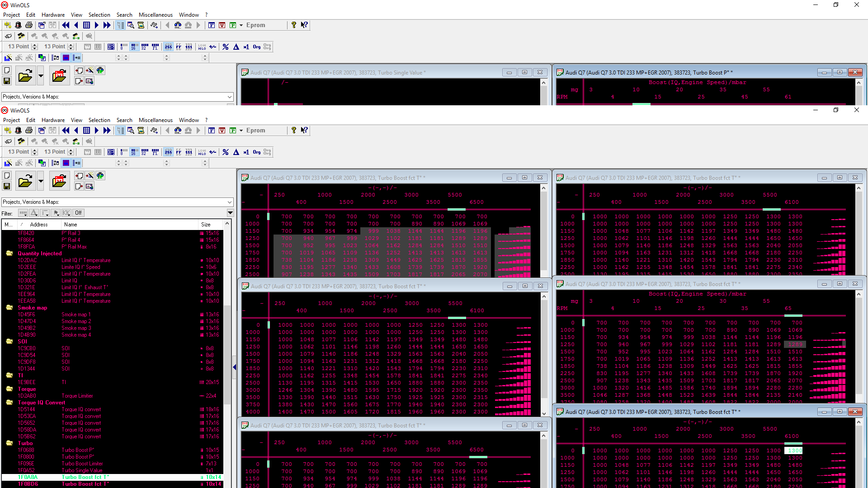The height and width of the screenshot is (488, 868).
Task: Select the Torque Limiter map entry
Action: (77, 396)
